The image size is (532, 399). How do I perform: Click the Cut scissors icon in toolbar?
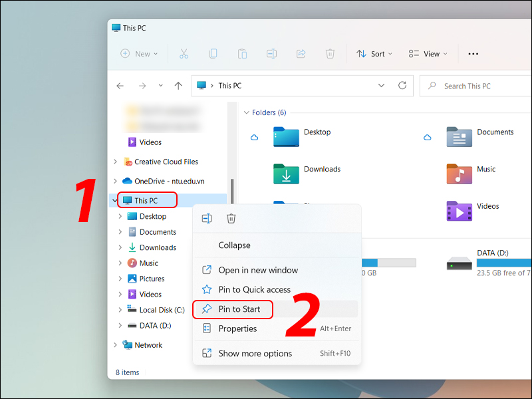(184, 54)
